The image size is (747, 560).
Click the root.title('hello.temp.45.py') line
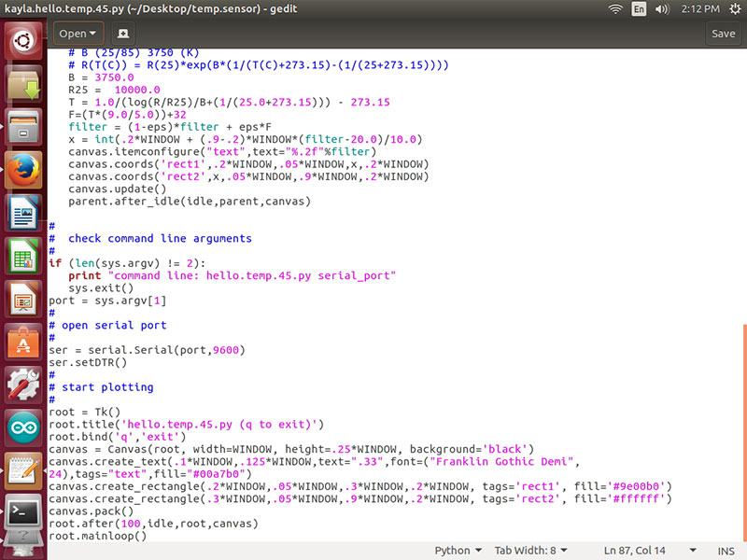[x=186, y=424]
